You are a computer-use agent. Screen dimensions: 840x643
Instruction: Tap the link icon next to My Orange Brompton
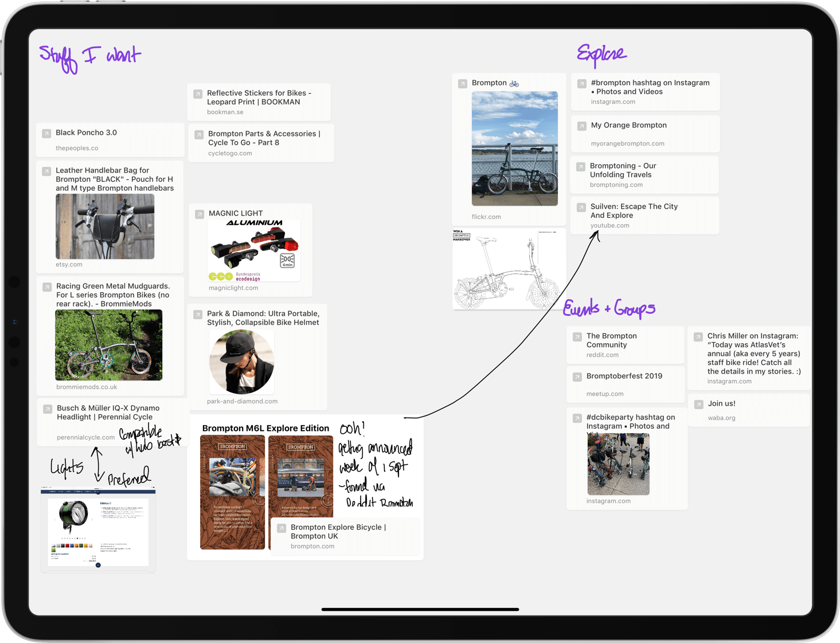coord(581,126)
